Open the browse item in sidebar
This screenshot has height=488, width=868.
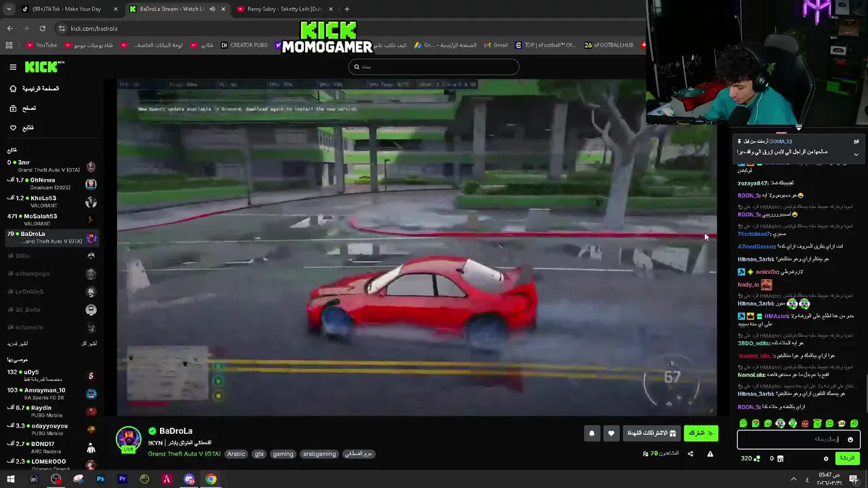(x=24, y=108)
